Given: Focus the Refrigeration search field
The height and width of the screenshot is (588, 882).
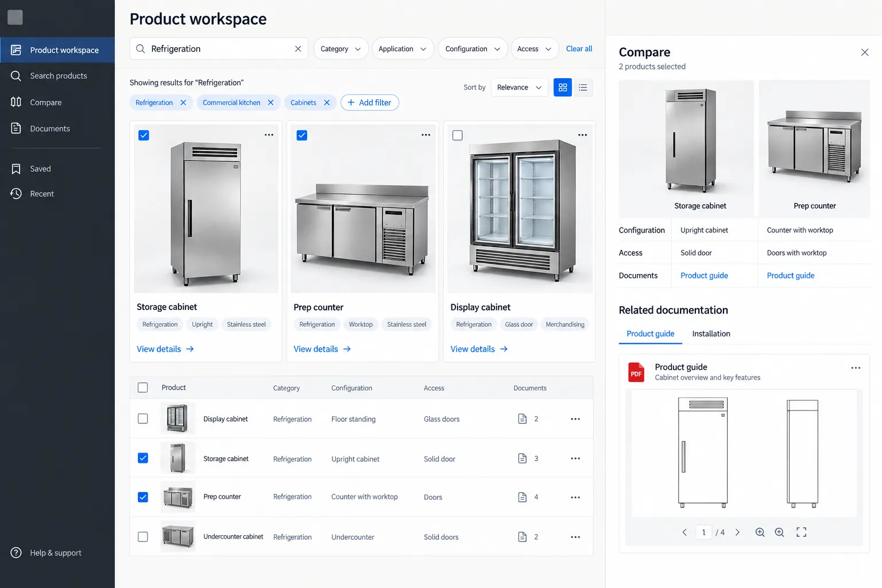Looking at the screenshot, I should [218, 49].
